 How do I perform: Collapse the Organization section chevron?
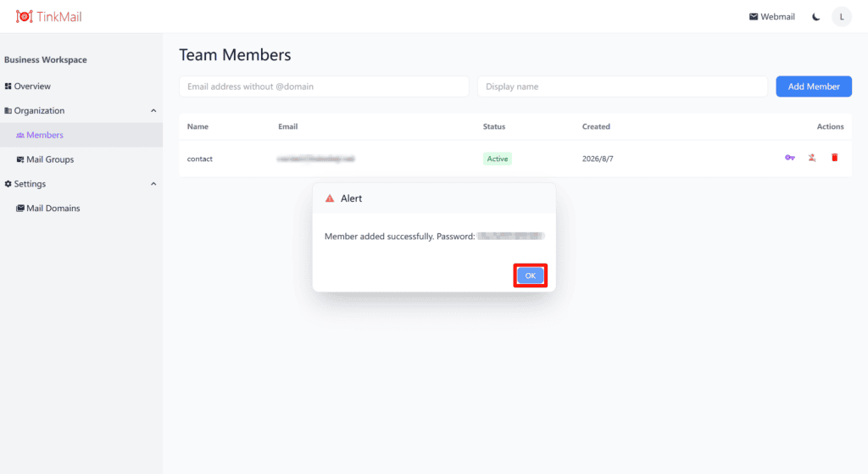pyautogui.click(x=153, y=111)
